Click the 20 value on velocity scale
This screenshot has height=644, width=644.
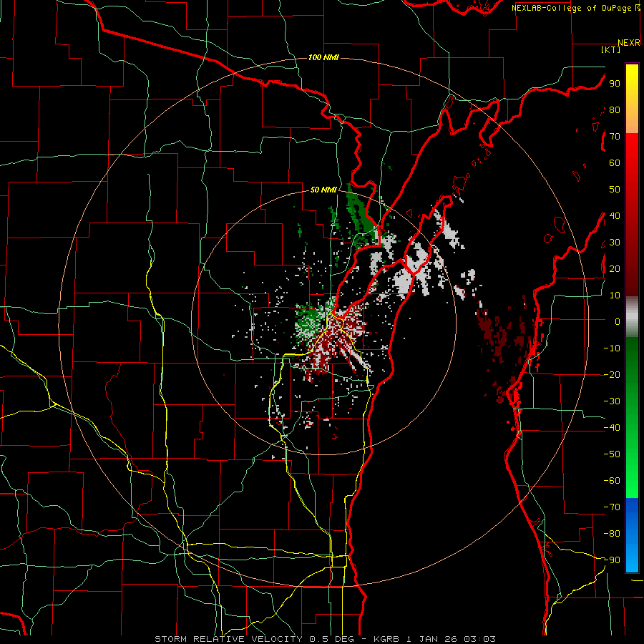click(615, 268)
